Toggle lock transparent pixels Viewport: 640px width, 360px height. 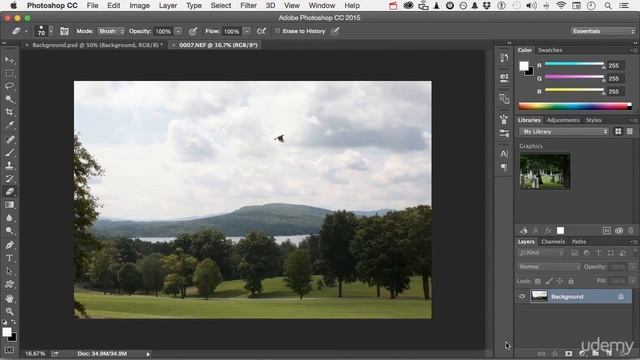pos(538,281)
